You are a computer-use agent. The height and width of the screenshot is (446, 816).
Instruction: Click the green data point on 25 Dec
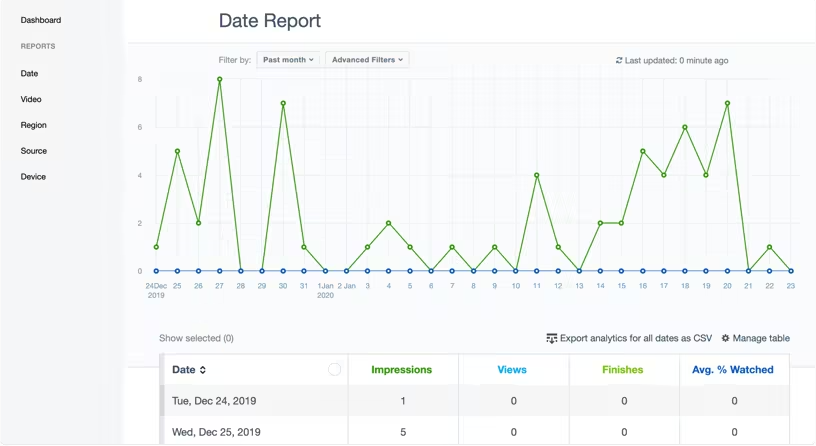(177, 151)
